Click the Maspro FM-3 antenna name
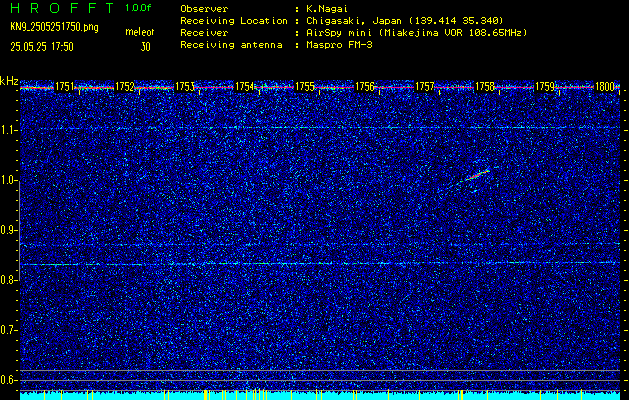This screenshot has height=400, width=629. coord(339,45)
